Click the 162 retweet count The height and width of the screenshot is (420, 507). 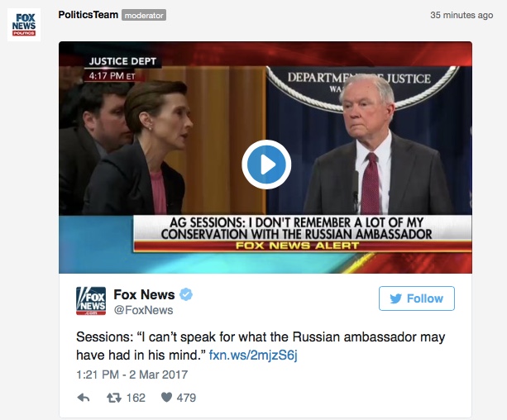click(x=136, y=398)
